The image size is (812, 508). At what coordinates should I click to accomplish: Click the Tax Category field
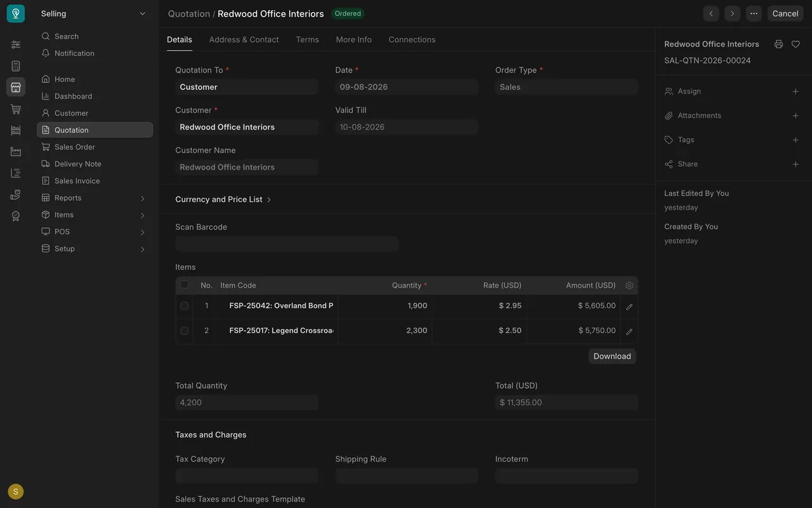click(x=247, y=476)
